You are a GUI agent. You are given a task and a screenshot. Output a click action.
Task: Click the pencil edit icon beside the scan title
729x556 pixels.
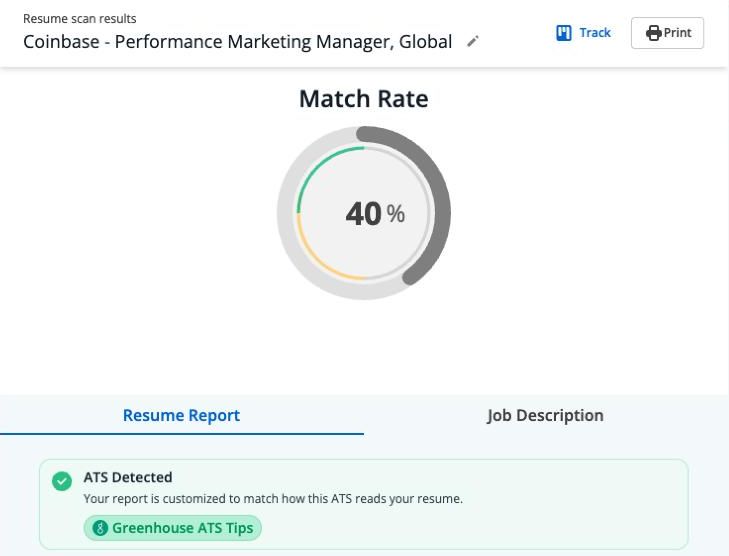473,41
